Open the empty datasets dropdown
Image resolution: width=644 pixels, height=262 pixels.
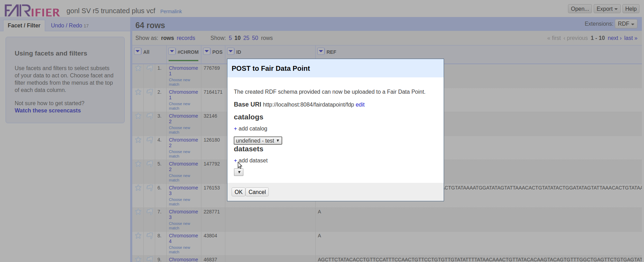click(239, 172)
